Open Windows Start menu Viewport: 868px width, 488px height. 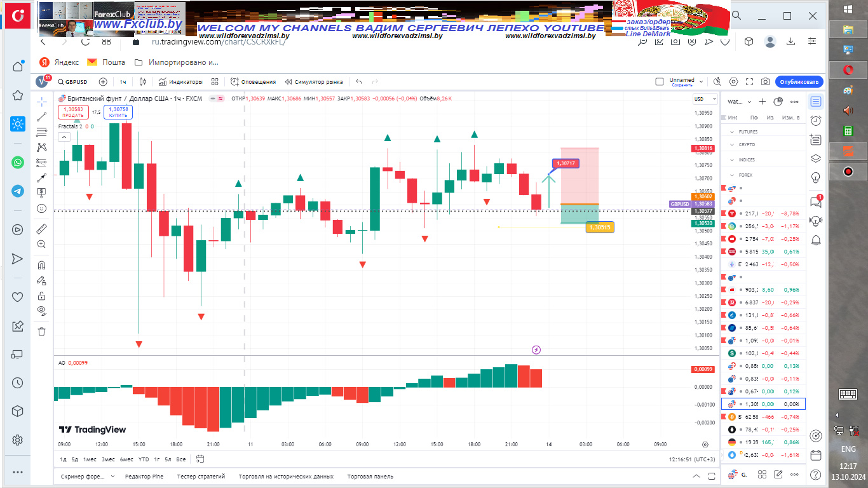click(x=848, y=9)
